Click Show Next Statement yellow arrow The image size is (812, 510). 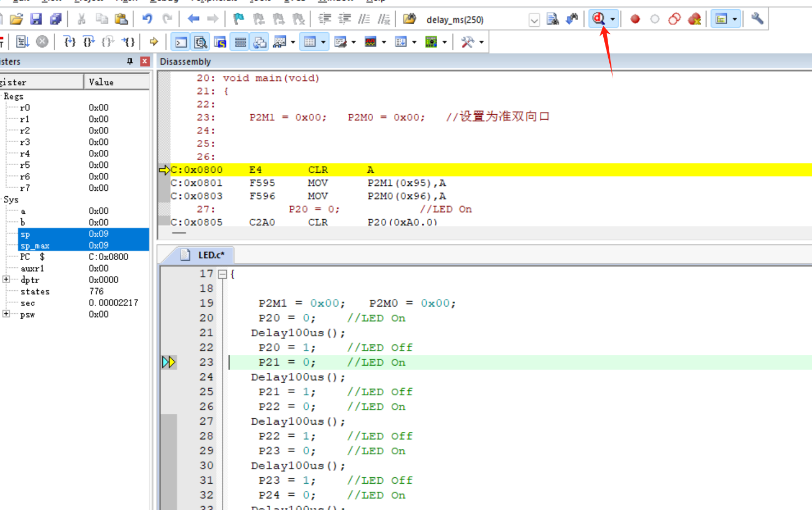tap(154, 42)
